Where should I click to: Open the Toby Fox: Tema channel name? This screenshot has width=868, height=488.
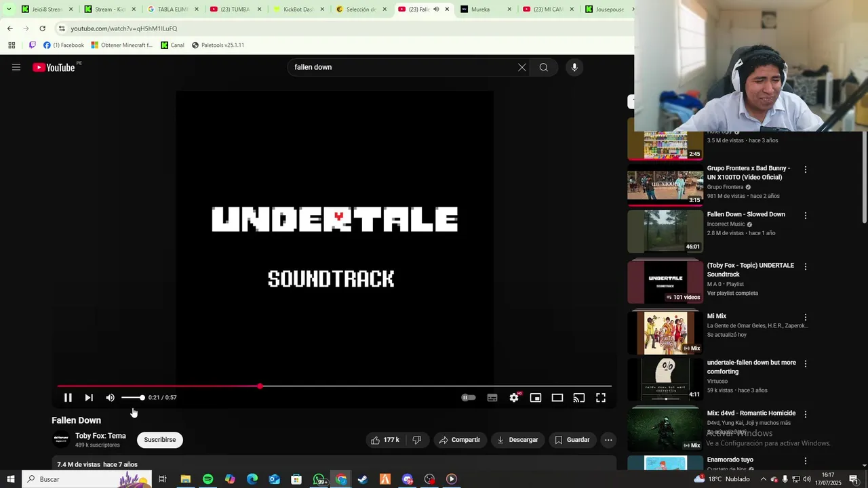100,436
